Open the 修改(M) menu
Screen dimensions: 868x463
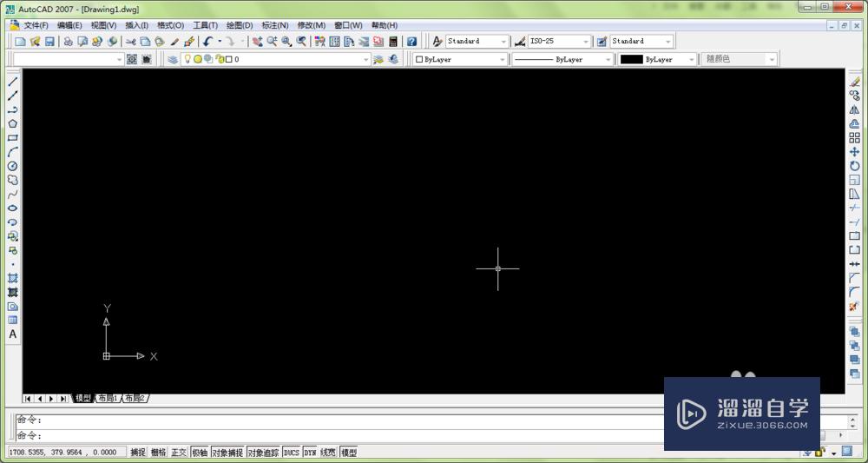pos(311,25)
